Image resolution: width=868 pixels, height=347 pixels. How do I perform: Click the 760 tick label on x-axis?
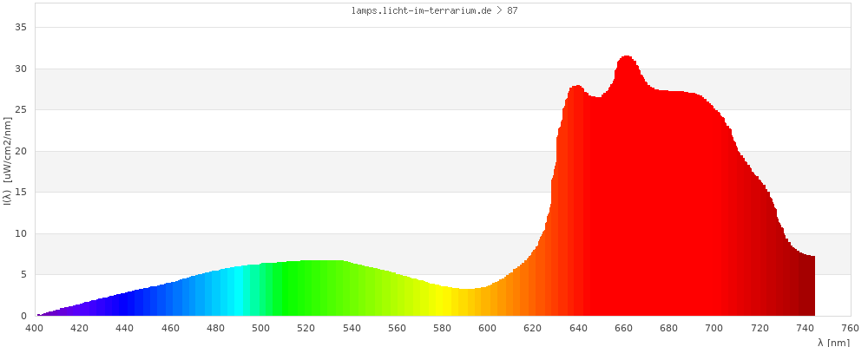[851, 328]
